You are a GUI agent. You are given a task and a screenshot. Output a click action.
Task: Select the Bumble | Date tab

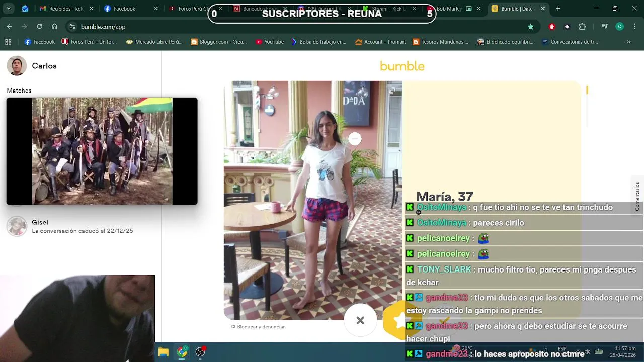click(518, 9)
